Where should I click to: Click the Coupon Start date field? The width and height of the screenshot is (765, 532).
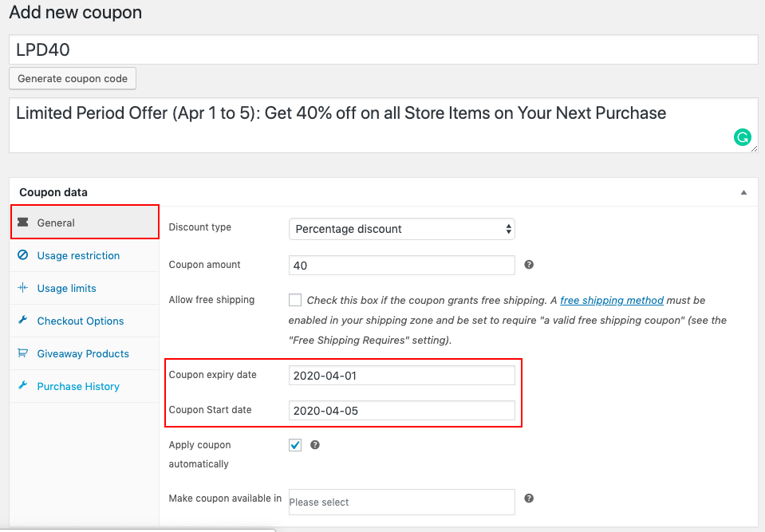click(x=401, y=411)
